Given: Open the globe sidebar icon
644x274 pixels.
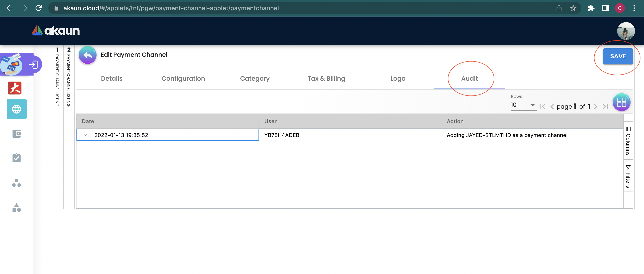Looking at the screenshot, I should coord(17,109).
